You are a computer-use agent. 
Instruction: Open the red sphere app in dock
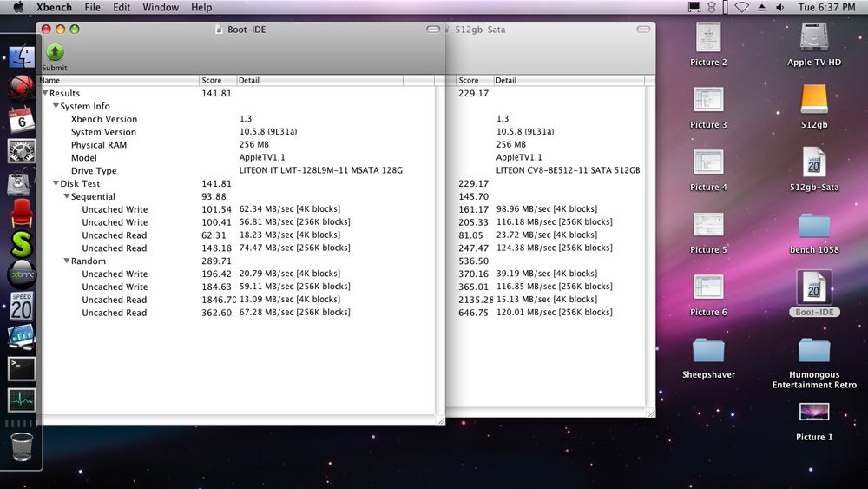tap(22, 88)
